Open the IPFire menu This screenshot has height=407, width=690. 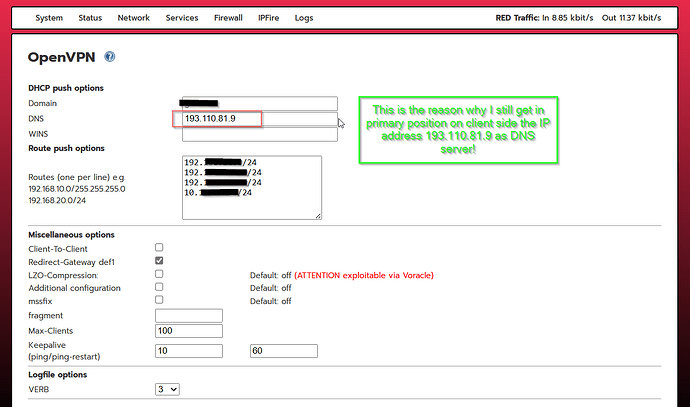pyautogui.click(x=268, y=18)
